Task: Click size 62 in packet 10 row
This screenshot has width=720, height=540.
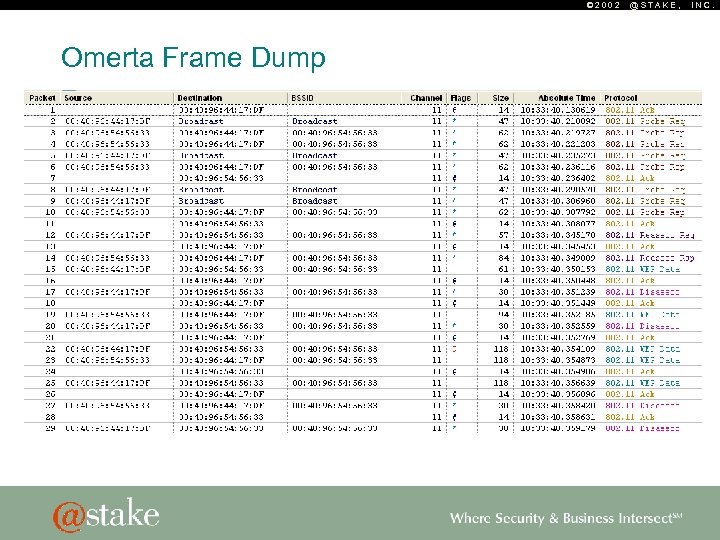Action: click(504, 212)
